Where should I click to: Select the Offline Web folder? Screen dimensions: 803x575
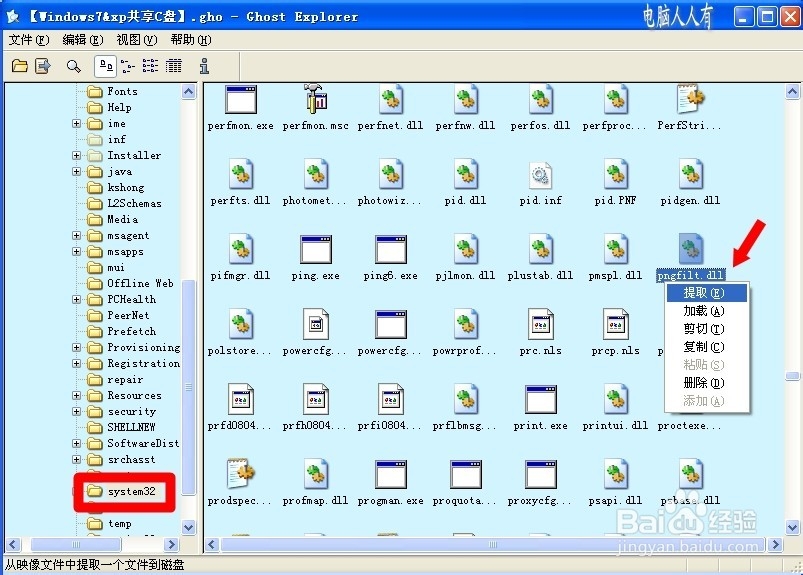(140, 283)
